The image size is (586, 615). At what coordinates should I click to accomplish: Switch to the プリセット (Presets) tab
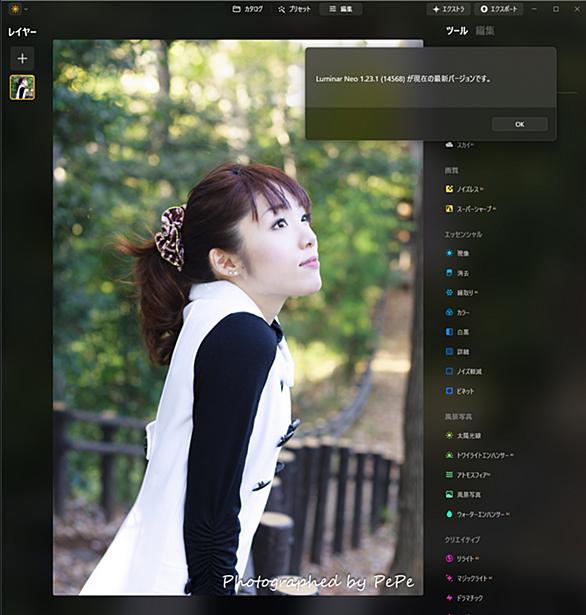(x=294, y=9)
